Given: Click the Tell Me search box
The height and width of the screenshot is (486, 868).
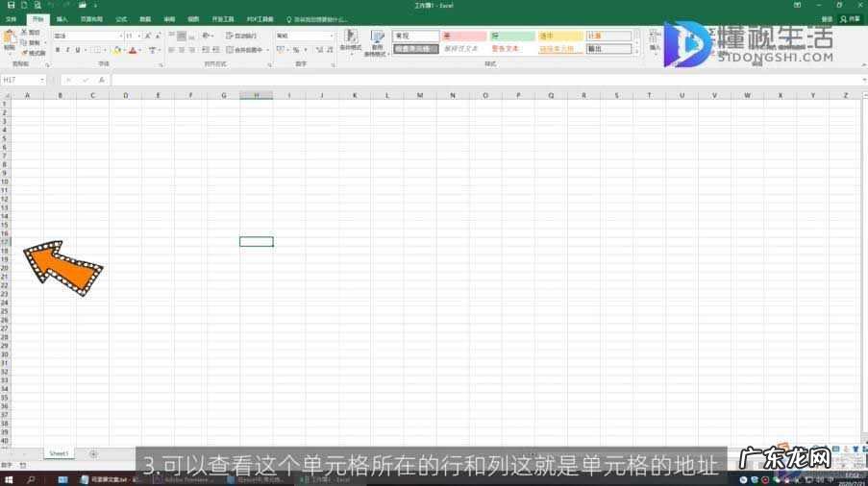Looking at the screenshot, I should [x=316, y=19].
